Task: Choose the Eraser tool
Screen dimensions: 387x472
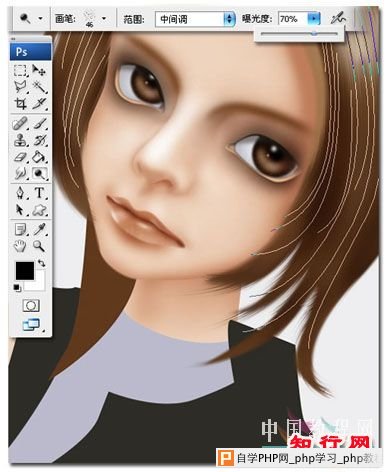Action: coord(20,157)
